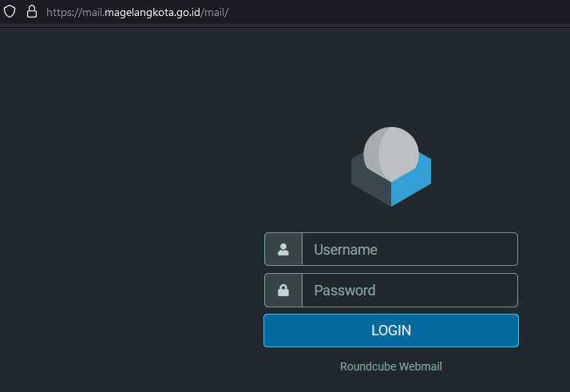Open the Roundcube Webmail link
The height and width of the screenshot is (392, 570).
391,366
